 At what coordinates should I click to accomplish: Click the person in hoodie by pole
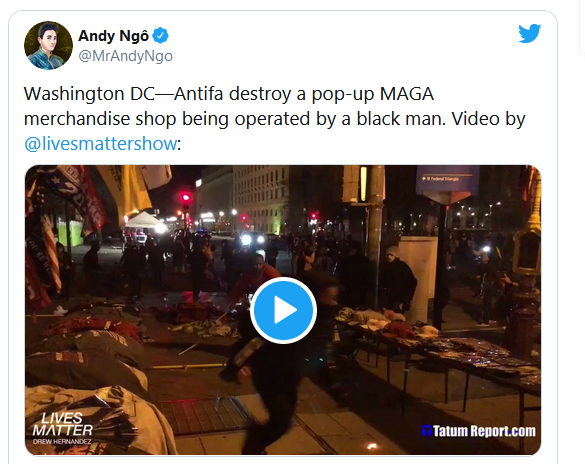tap(397, 278)
